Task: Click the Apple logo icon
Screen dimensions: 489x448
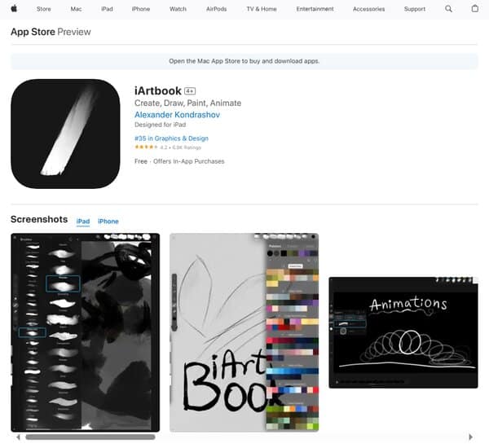Action: tap(14, 9)
